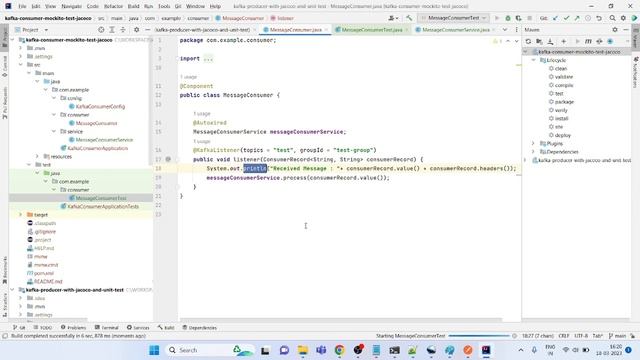The width and height of the screenshot is (640, 360).
Task: Click UTF-8 encoding in status bar
Action: 581,336
